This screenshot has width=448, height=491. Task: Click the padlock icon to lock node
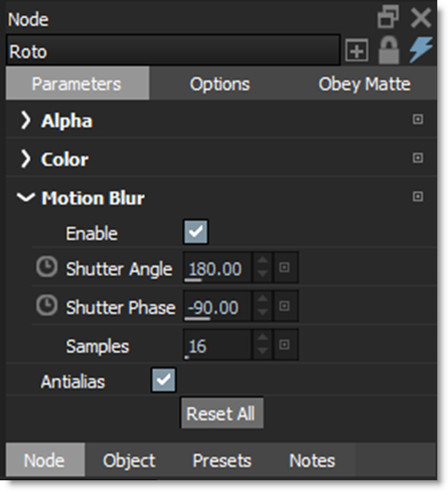(388, 52)
